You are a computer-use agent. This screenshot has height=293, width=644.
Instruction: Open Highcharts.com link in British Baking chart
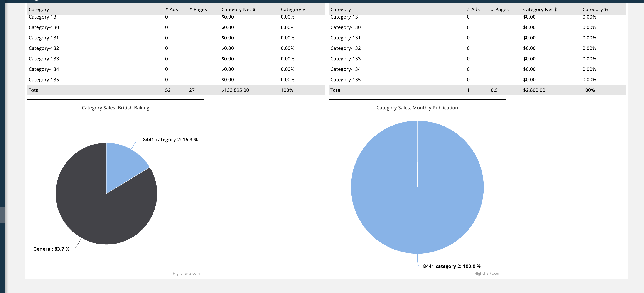coord(186,273)
